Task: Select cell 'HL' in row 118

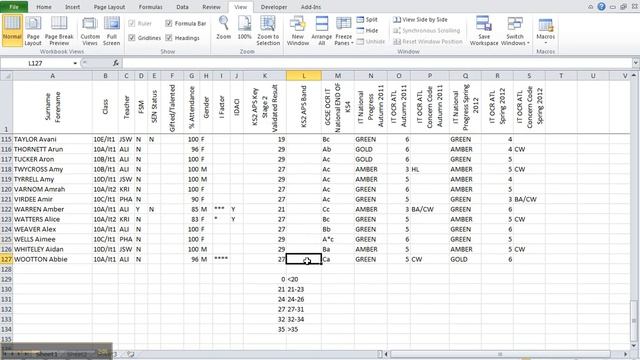Action: point(430,169)
